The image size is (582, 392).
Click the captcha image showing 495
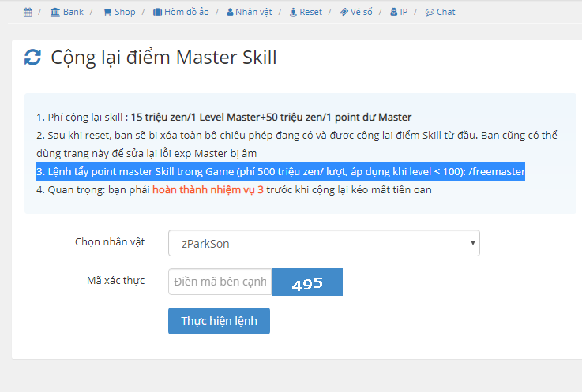[x=306, y=282]
